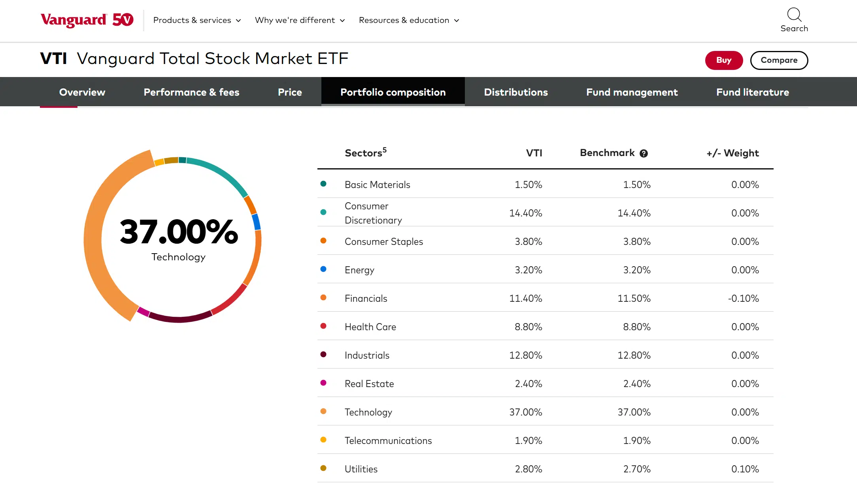The width and height of the screenshot is (857, 504).
Task: Open the Distributions tab
Action: pos(516,92)
